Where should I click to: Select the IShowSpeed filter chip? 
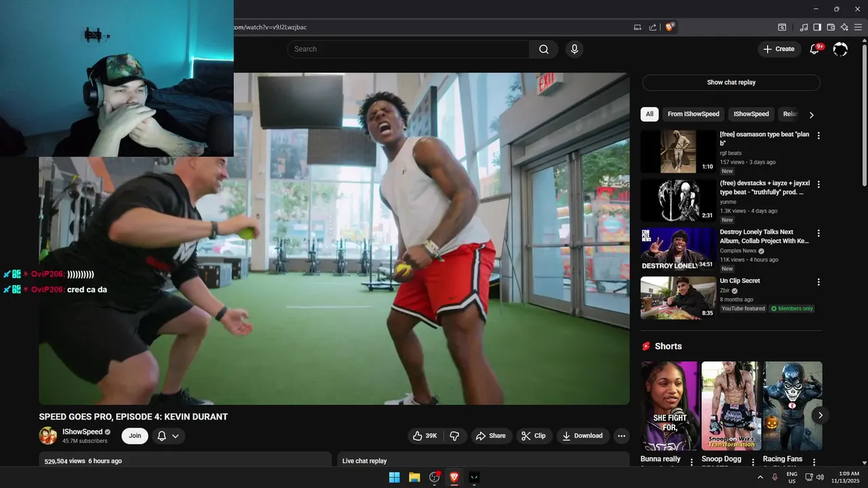click(x=751, y=114)
